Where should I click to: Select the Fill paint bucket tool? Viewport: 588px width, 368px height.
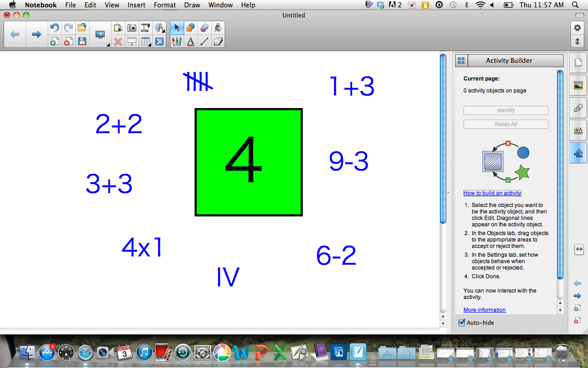tap(218, 28)
